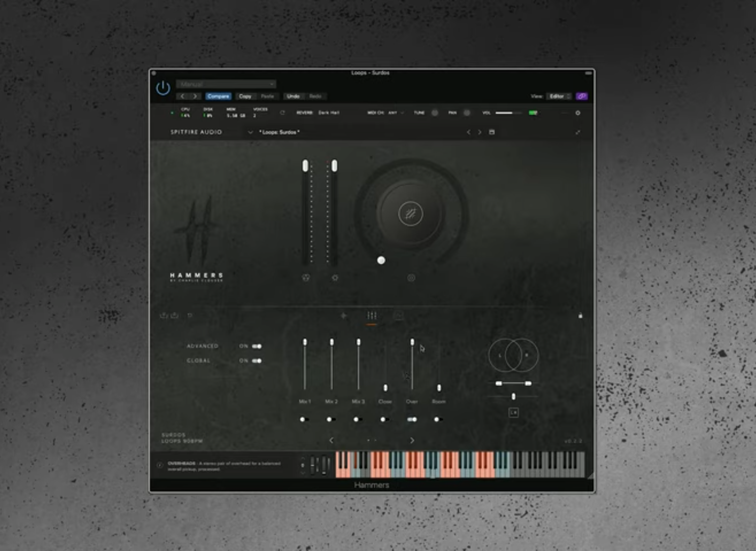Click the Over mic fader handle
Screen dimensions: 756x551
pyautogui.click(x=412, y=342)
